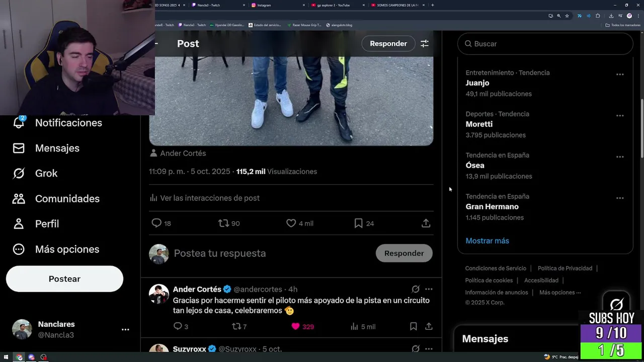The height and width of the screenshot is (362, 644).
Task: Click the reply comment icon with 18
Action: 161,223
